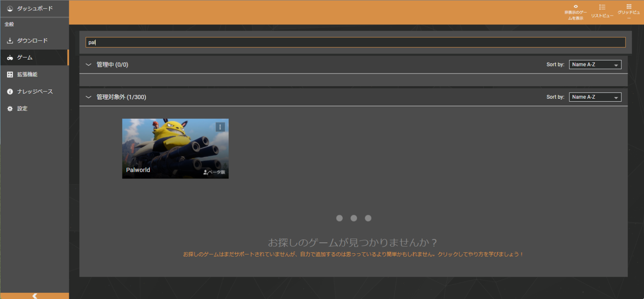644x299 pixels.
Task: Click the orange link to learn adding games
Action: 353,254
